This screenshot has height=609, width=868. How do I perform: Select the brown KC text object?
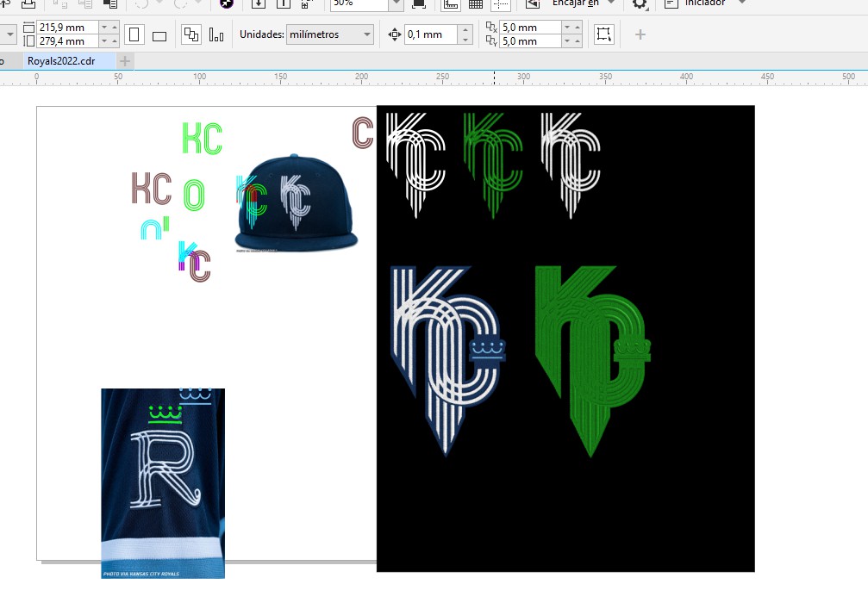click(x=151, y=189)
